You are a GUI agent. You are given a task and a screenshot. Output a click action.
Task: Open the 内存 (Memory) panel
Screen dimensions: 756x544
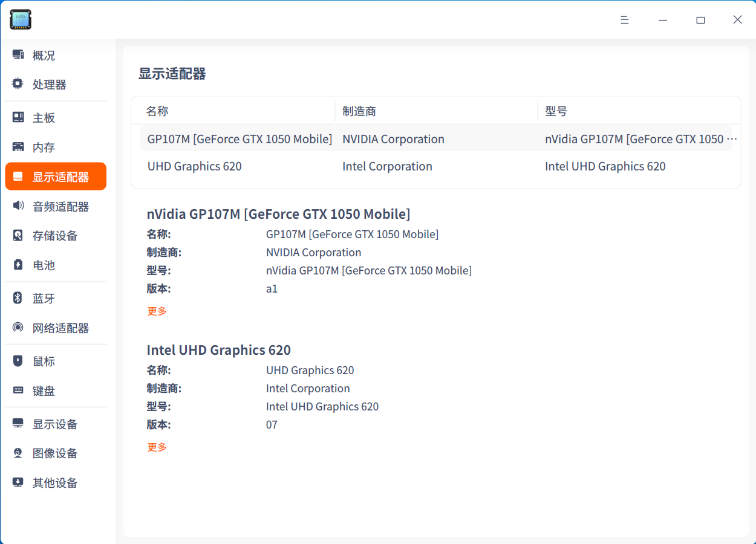coord(44,146)
